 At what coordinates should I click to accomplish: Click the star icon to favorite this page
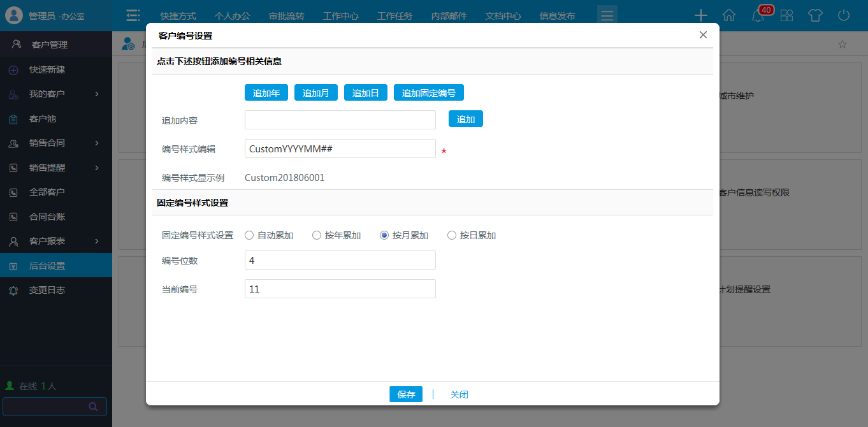tap(843, 43)
